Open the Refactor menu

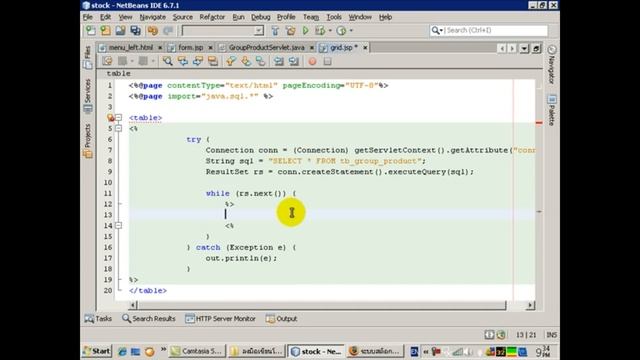click(212, 17)
